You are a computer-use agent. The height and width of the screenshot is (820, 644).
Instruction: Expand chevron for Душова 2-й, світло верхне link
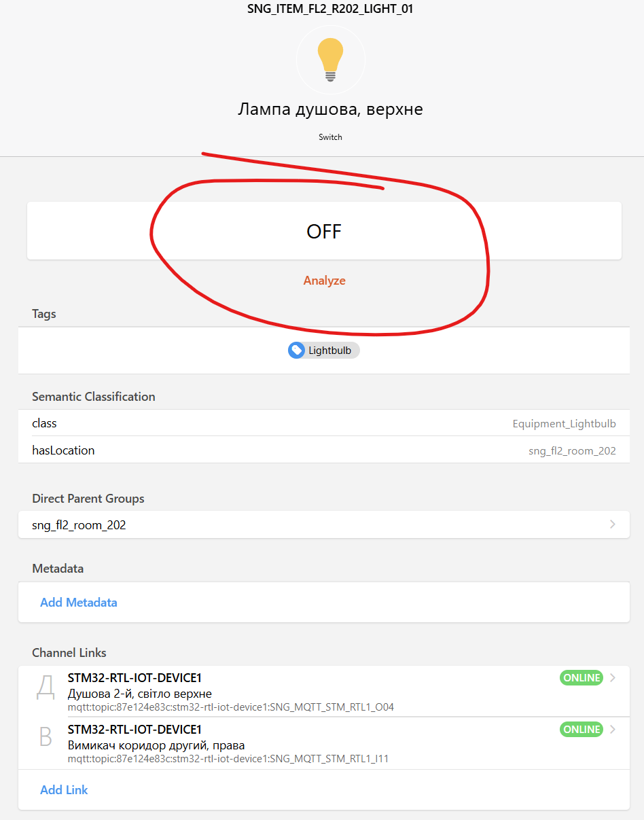pyautogui.click(x=612, y=677)
